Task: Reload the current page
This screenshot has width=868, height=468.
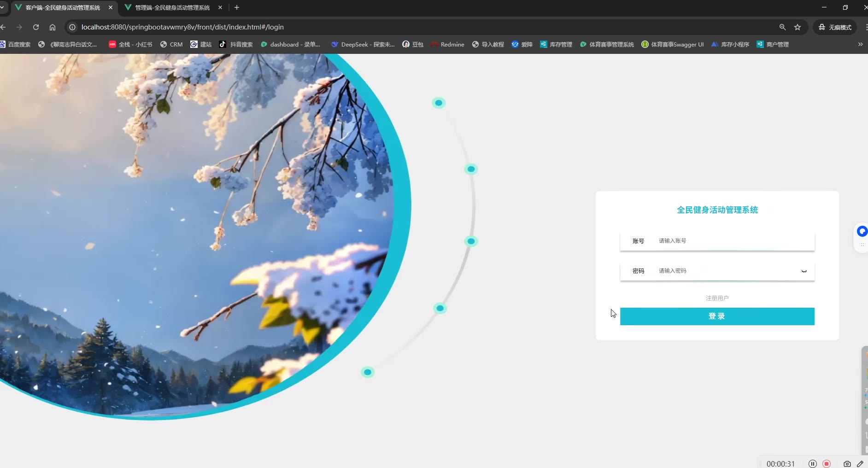Action: pos(36,27)
